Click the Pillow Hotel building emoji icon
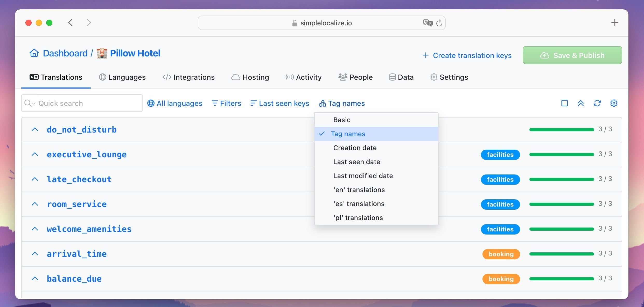This screenshot has width=644, height=307. (x=102, y=53)
